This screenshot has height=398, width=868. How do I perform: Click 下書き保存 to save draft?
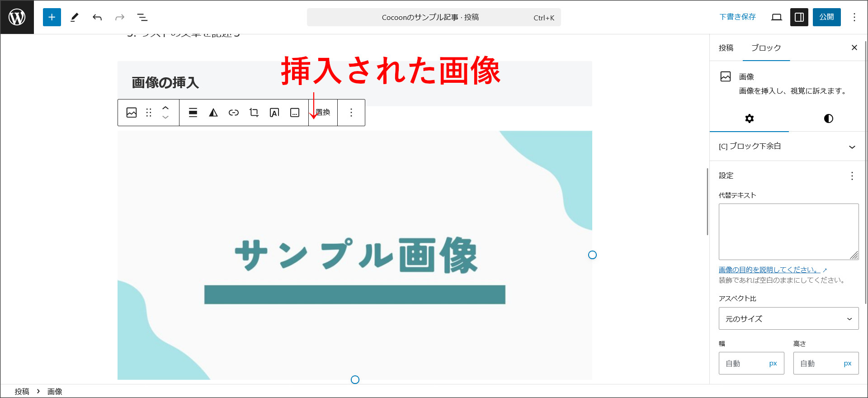[x=738, y=17]
